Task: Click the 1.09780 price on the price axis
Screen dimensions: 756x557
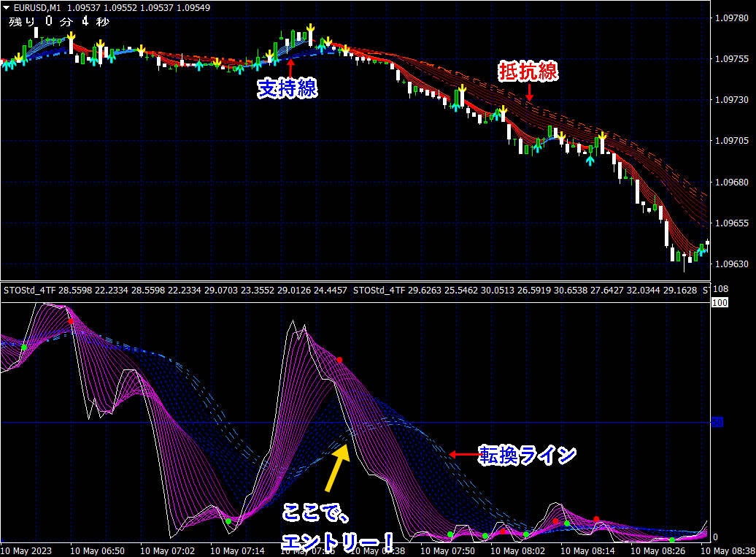Action: tap(732, 18)
